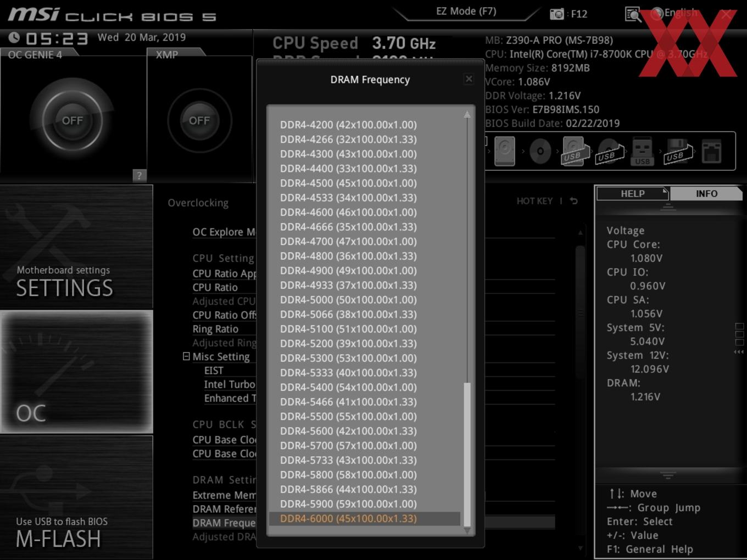Switch to the HELP tab
Image resolution: width=747 pixels, height=560 pixels.
coord(632,193)
